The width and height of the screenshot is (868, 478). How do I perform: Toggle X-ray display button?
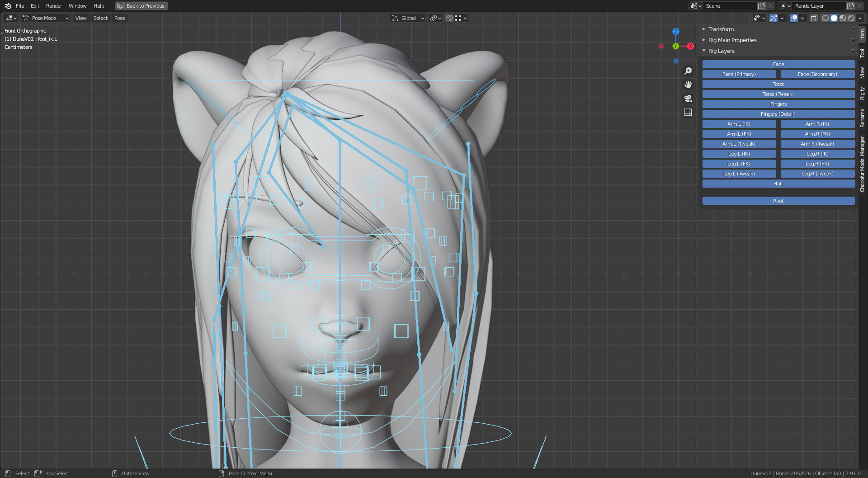(814, 18)
